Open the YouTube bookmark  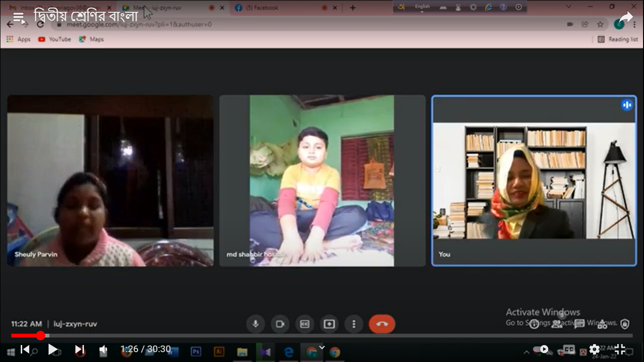[54, 40]
